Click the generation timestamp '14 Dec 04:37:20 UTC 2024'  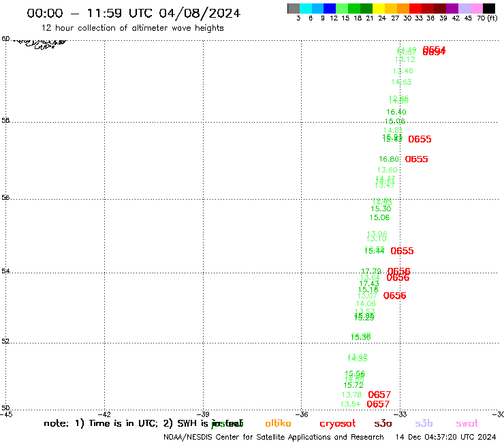coord(445,437)
